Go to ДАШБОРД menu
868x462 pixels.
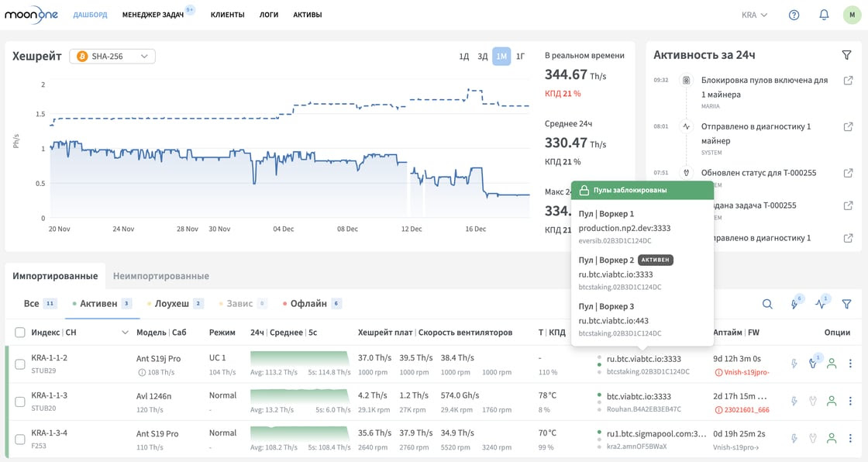90,15
